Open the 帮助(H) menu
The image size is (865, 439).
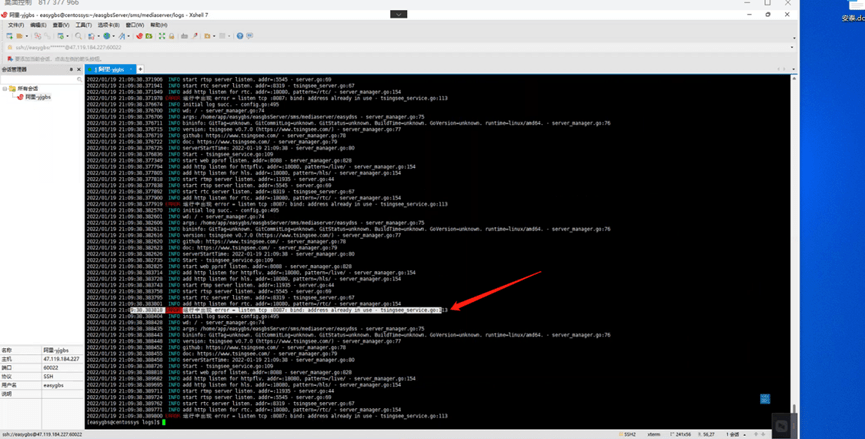(x=158, y=25)
